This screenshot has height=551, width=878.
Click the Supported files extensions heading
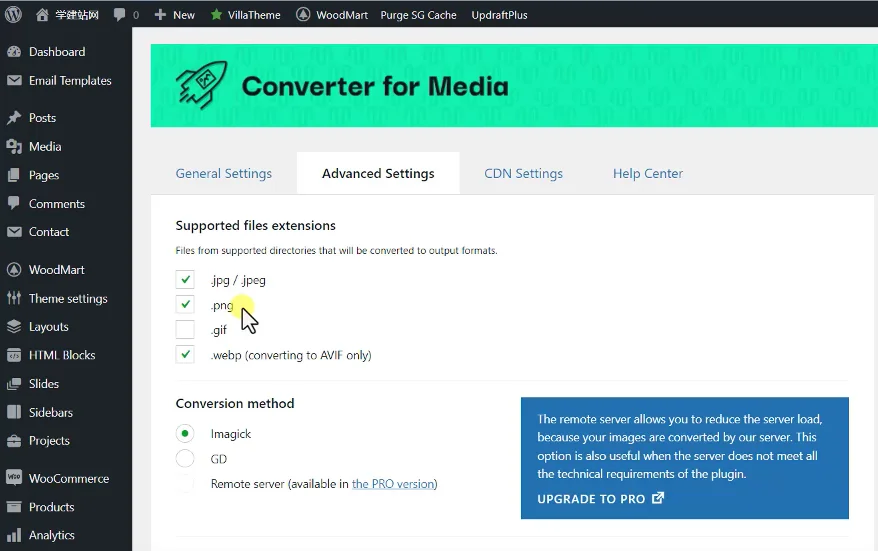(255, 226)
